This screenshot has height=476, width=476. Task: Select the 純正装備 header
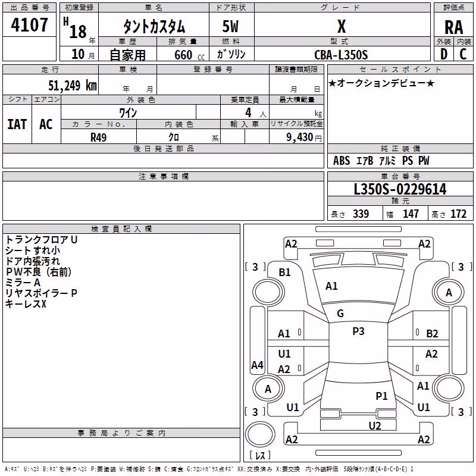tap(400, 148)
